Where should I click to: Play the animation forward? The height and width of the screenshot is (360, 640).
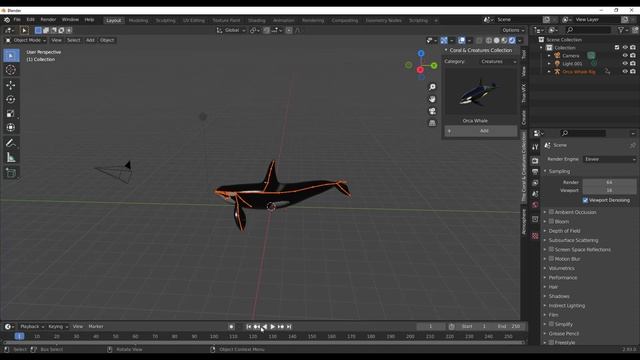(x=273, y=327)
